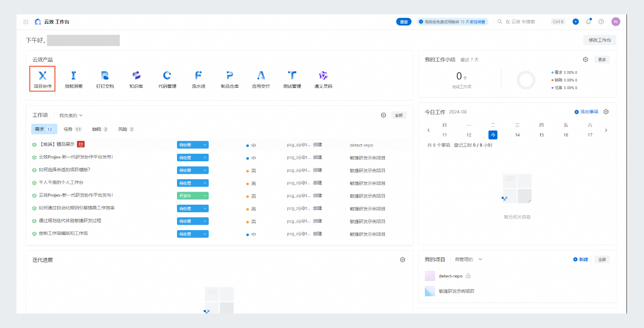This screenshot has width=644, height=328.
Task: Click the 修改工作台 button
Action: [600, 40]
